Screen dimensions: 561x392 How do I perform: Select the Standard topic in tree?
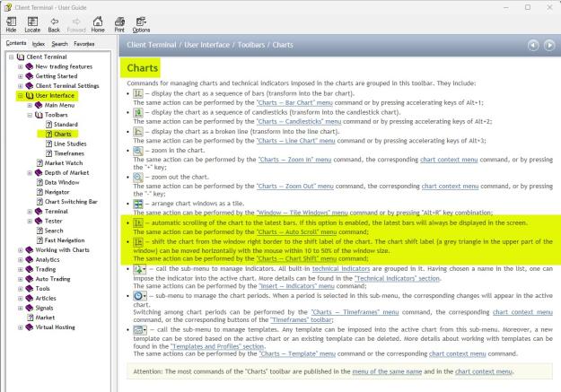tap(66, 125)
